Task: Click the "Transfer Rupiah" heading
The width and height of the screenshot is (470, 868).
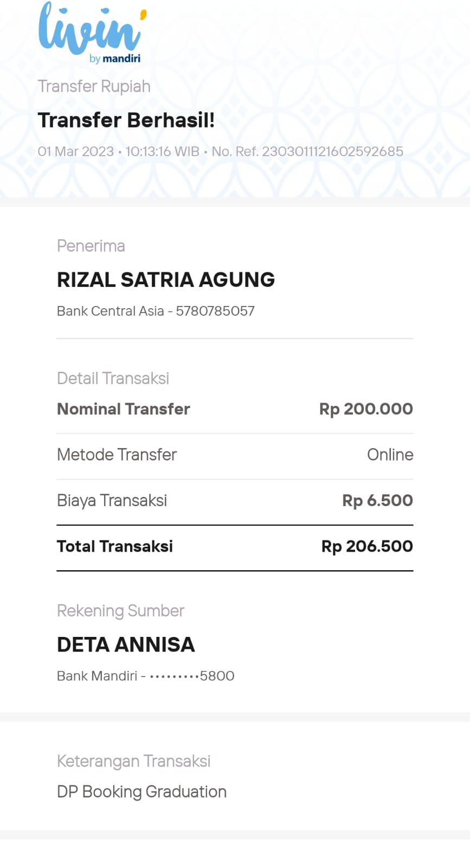Action: coord(94,86)
